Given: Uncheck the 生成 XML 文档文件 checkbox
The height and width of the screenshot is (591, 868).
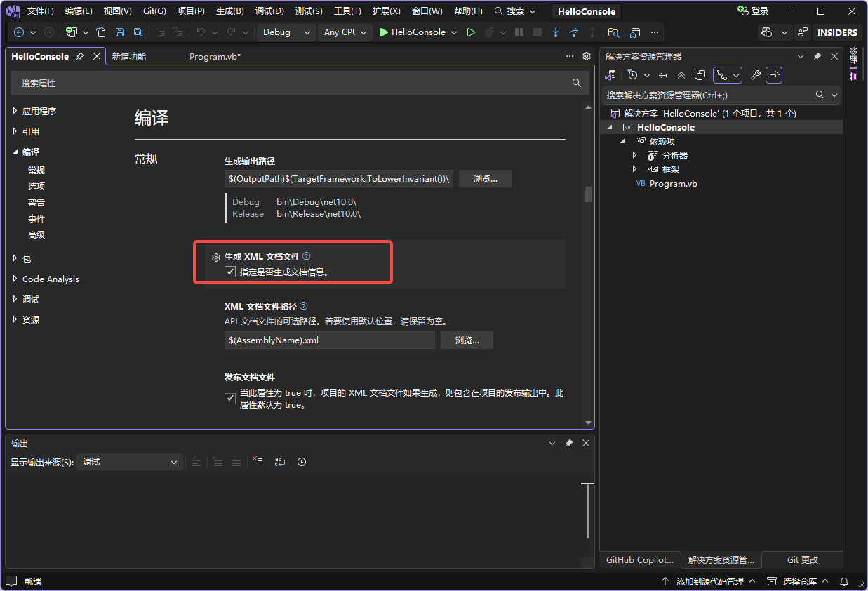Looking at the screenshot, I should pyautogui.click(x=230, y=272).
